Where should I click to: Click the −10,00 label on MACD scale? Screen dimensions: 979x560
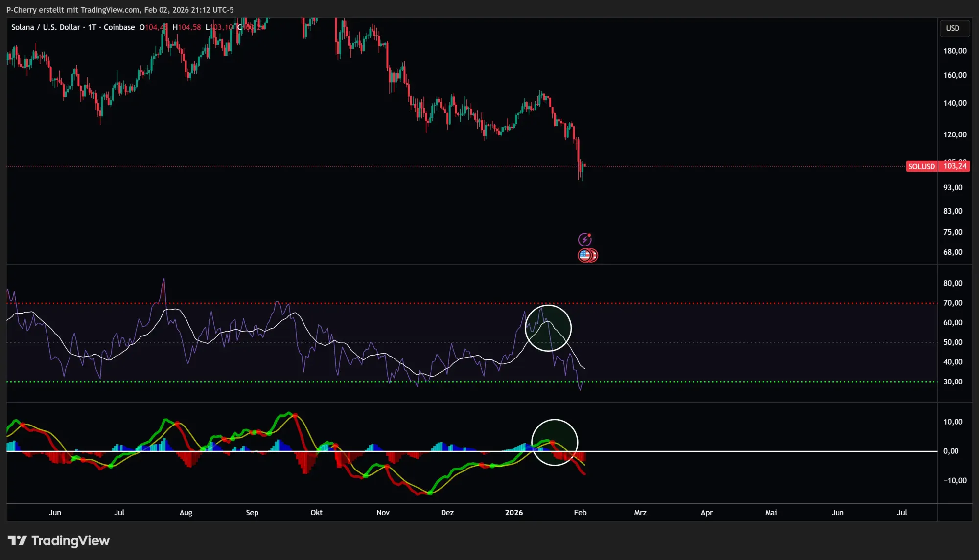tap(955, 481)
